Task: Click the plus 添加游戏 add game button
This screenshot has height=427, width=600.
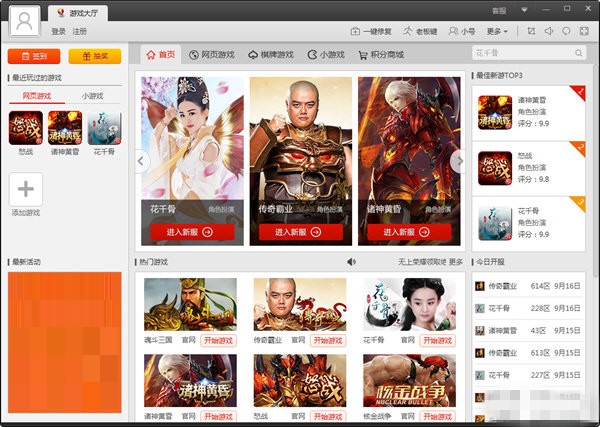Action: (26, 189)
